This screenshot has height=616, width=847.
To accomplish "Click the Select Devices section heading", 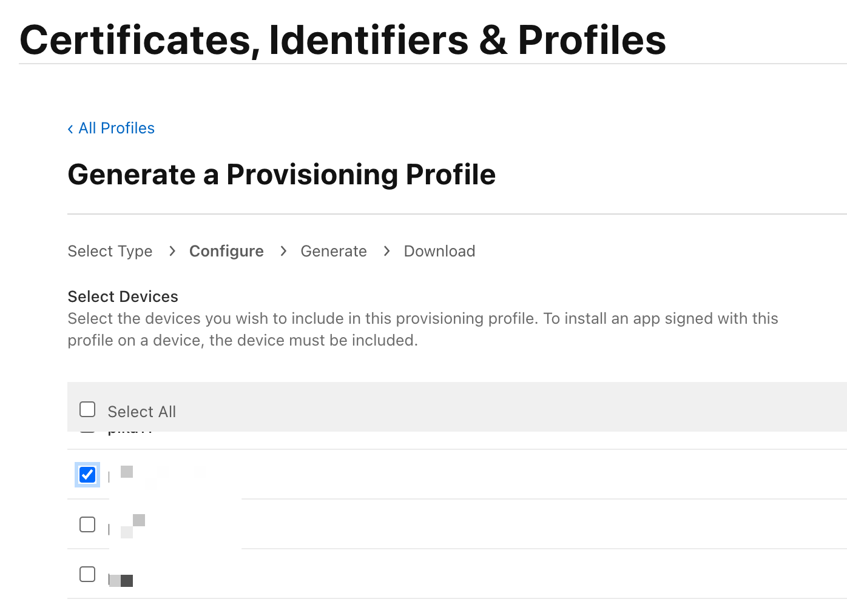I will tap(123, 296).
